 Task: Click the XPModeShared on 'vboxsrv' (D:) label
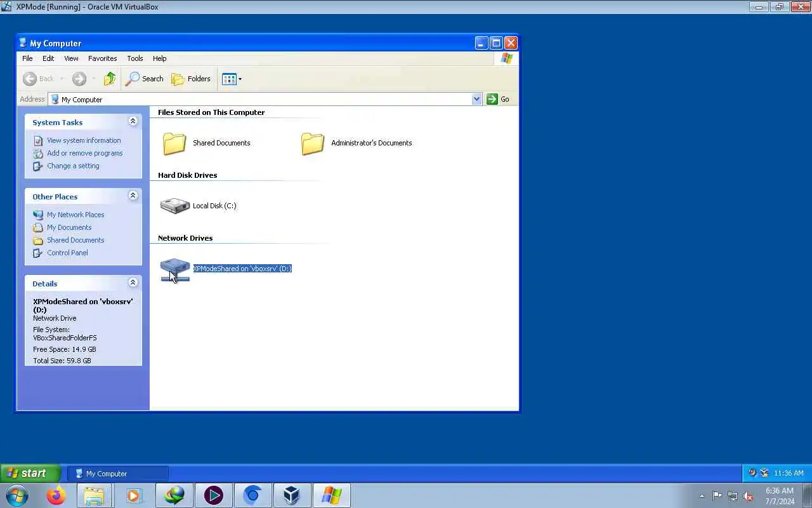coord(242,269)
